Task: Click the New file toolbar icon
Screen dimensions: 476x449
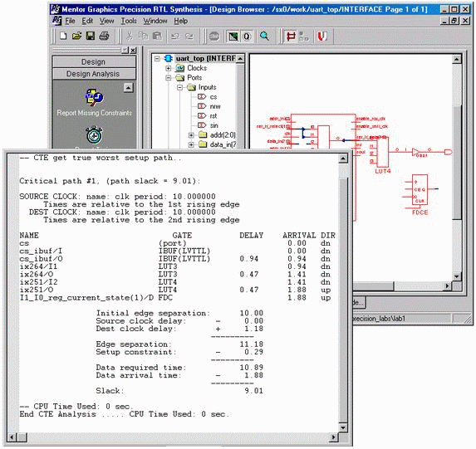Action: [63, 36]
